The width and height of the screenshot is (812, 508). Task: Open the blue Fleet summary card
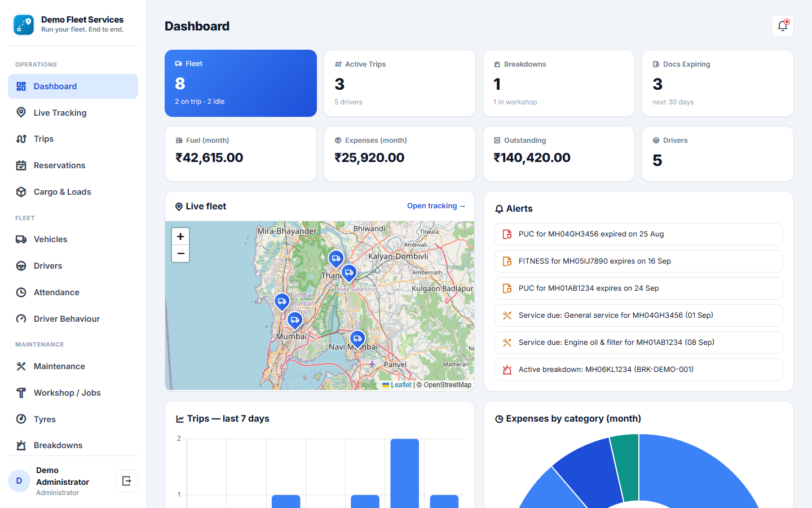pyautogui.click(x=241, y=83)
